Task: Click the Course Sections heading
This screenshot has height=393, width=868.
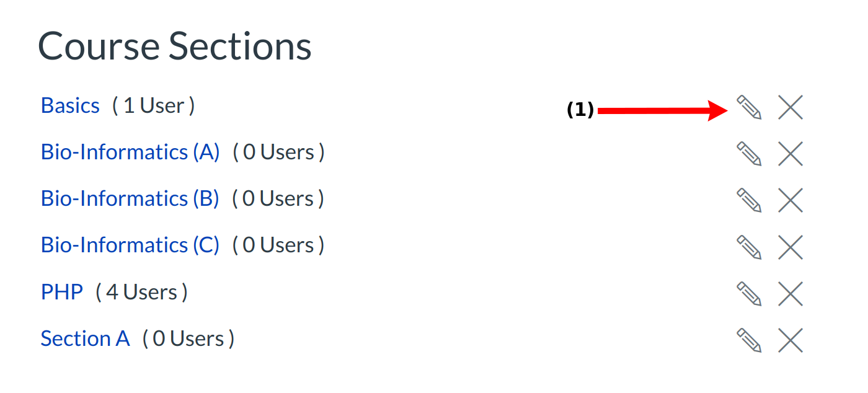Action: (x=175, y=46)
